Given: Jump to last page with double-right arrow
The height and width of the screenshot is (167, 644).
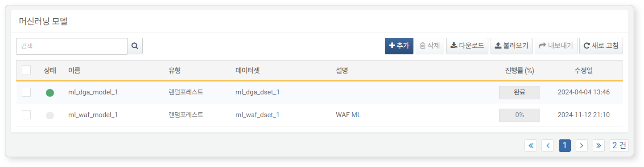Looking at the screenshot, I should pyautogui.click(x=599, y=146).
